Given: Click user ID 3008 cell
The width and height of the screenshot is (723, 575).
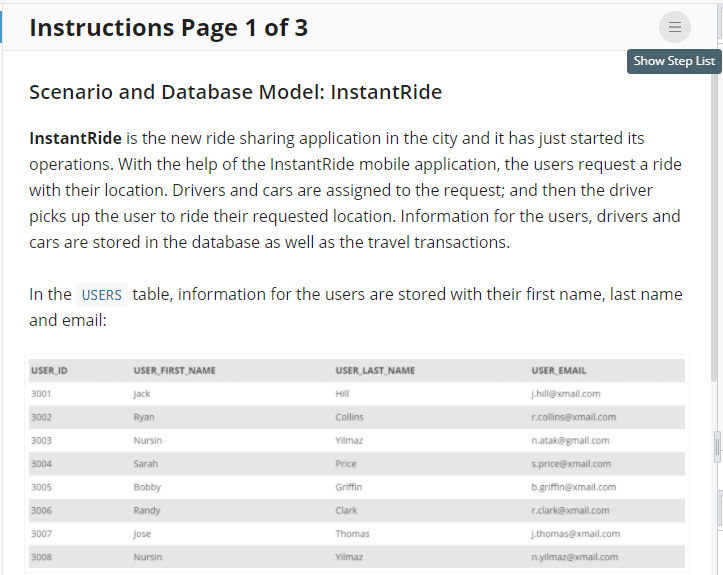Looking at the screenshot, I should (x=41, y=557).
